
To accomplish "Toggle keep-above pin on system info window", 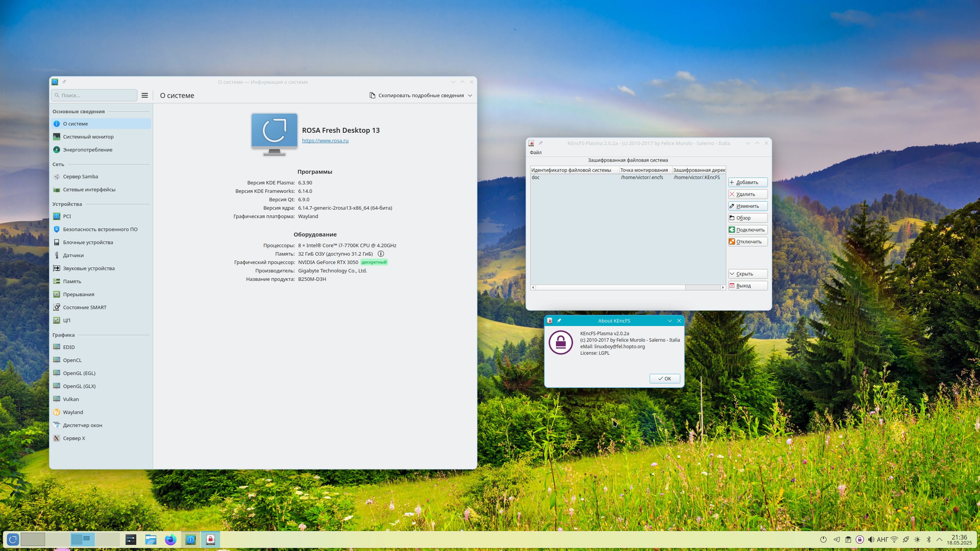I will coord(64,82).
